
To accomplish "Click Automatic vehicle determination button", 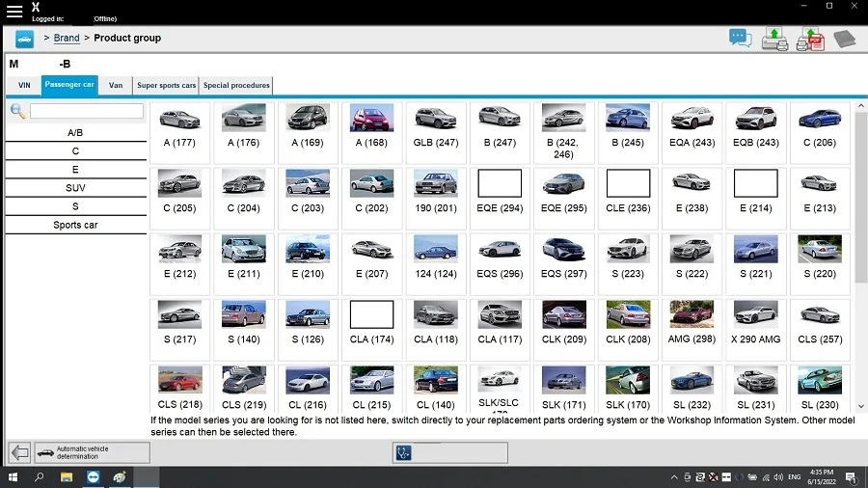I will coord(92,452).
